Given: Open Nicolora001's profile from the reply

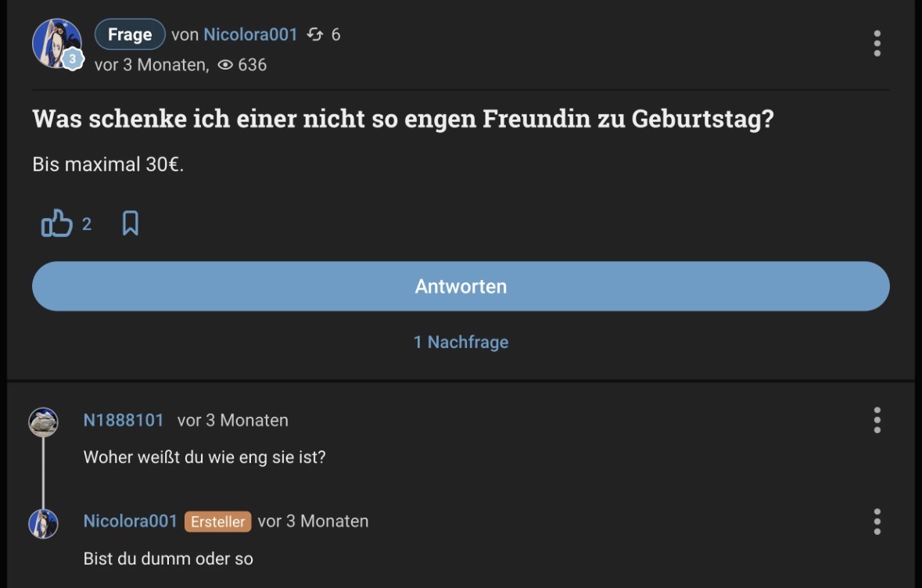Looking at the screenshot, I should pos(130,521).
